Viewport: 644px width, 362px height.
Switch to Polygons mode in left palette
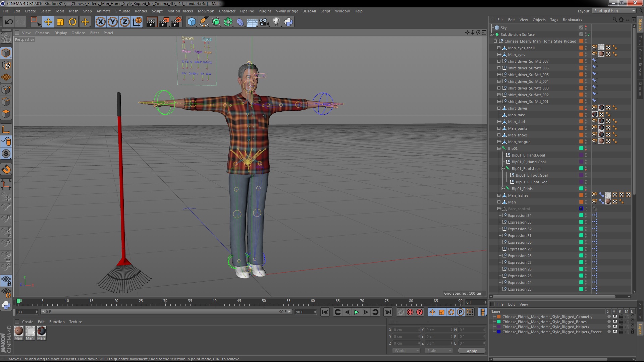6,114
